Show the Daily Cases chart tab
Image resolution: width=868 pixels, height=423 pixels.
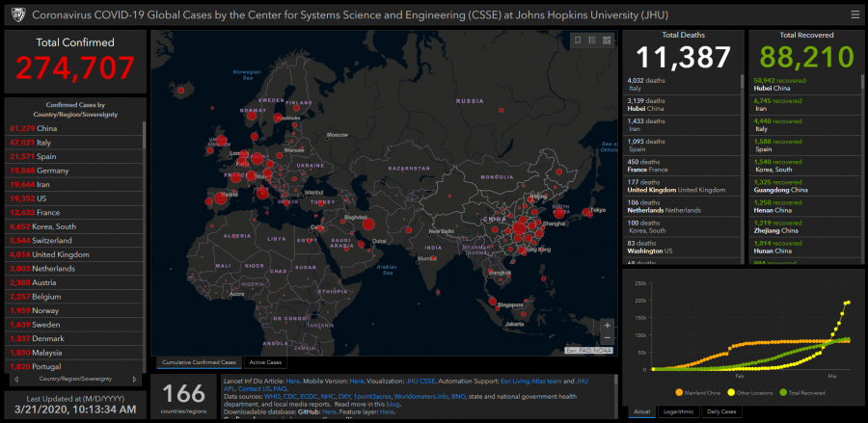722,411
